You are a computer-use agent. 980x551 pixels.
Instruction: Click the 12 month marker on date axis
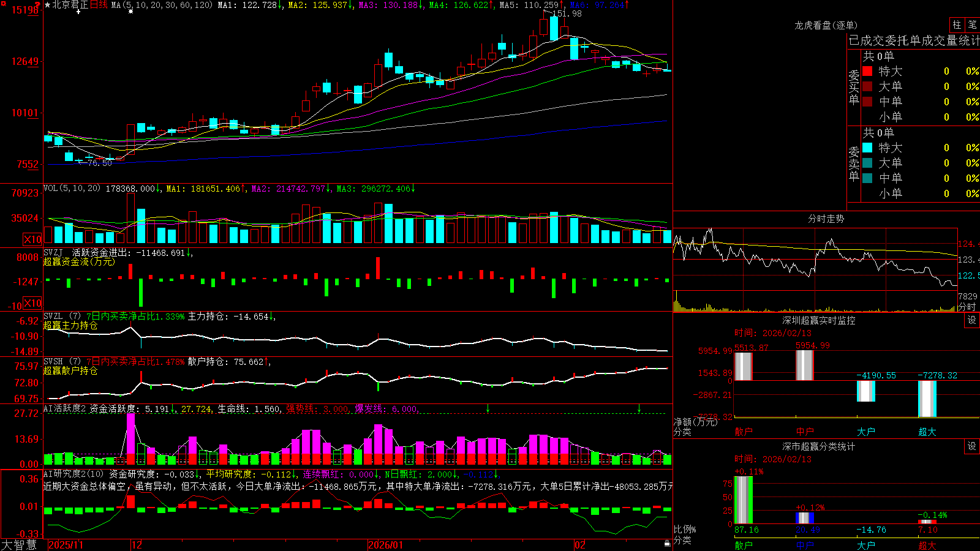(137, 545)
